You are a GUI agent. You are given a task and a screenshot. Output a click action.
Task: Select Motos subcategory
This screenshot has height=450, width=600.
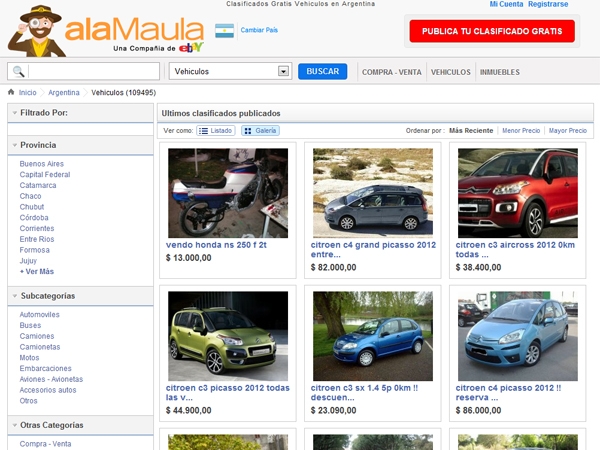coord(29,357)
